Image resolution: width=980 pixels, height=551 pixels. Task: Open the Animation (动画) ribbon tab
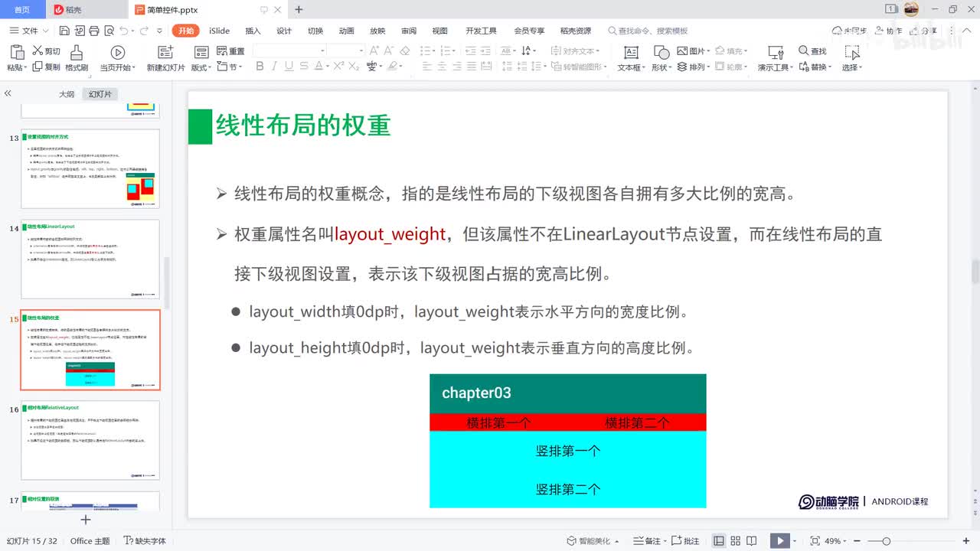[x=347, y=31]
